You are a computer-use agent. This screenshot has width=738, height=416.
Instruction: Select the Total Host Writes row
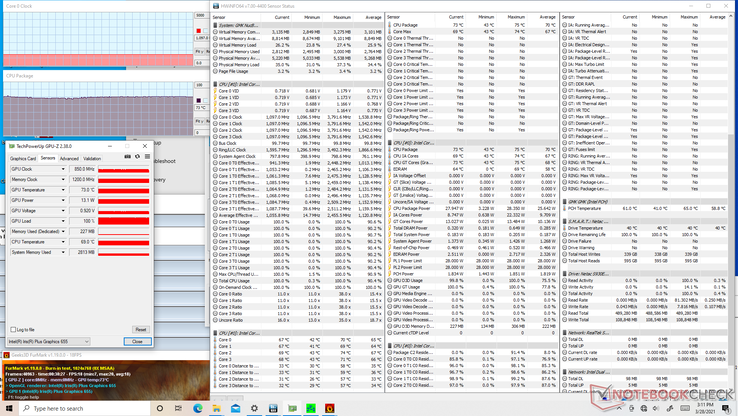click(x=644, y=254)
